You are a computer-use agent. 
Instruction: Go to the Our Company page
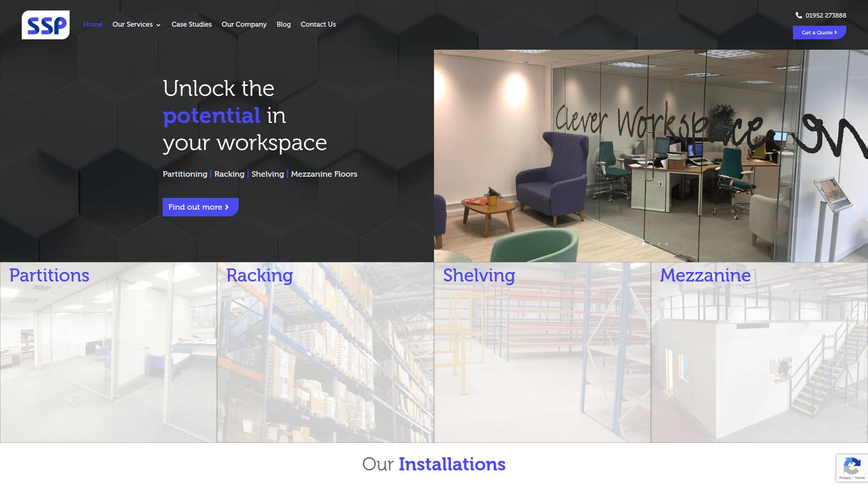(244, 24)
